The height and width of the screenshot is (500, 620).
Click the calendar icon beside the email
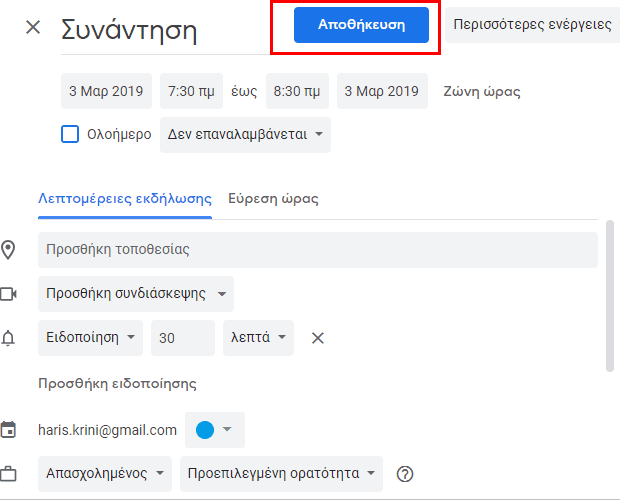(x=8, y=430)
